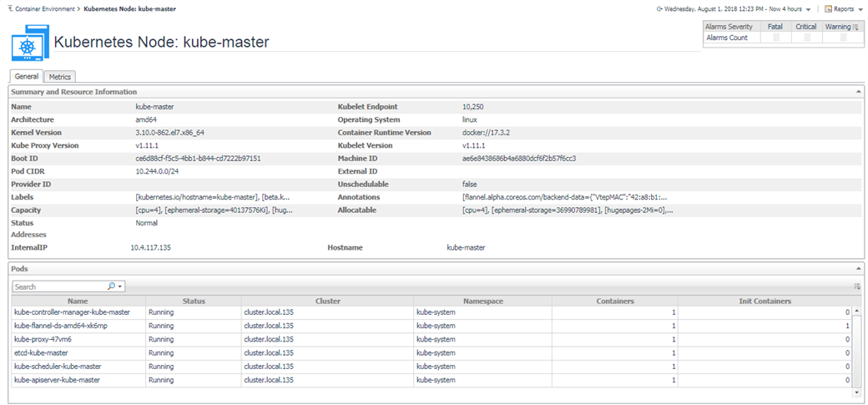Click Critical alarms count cell
Viewport: 868px width, 405px height.
(x=806, y=38)
